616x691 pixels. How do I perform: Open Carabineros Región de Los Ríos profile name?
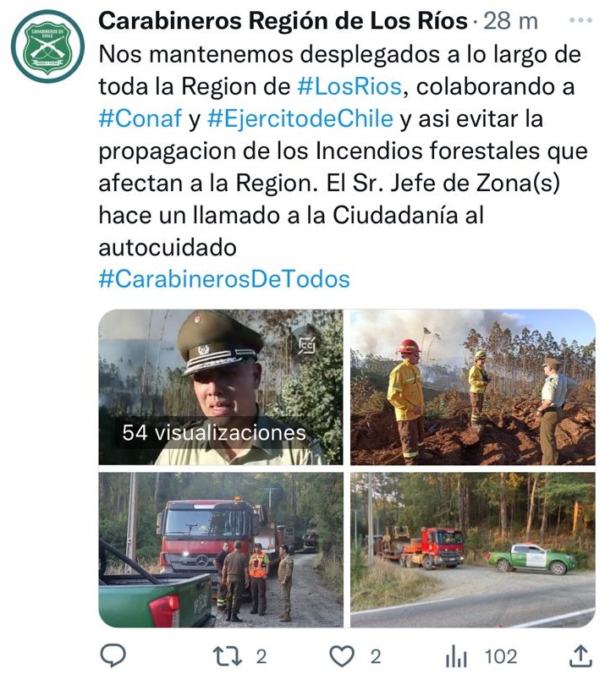tap(283, 20)
